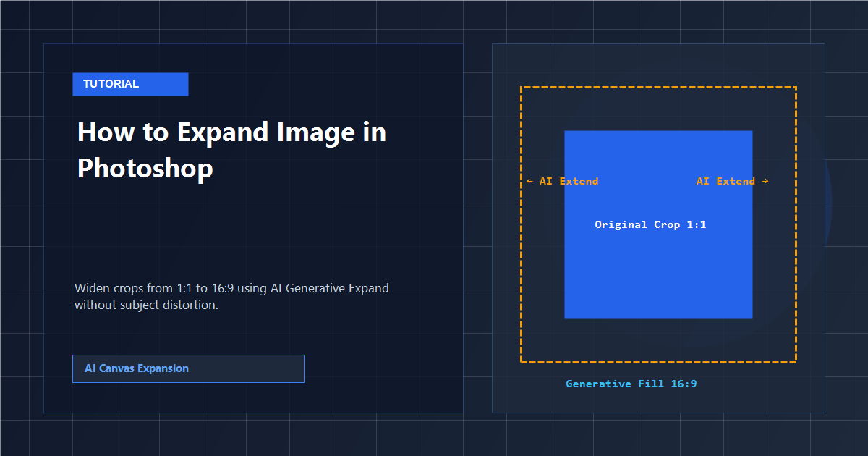Click the left '← AI Extend' label
Screen dimensions: 868x456
point(562,181)
